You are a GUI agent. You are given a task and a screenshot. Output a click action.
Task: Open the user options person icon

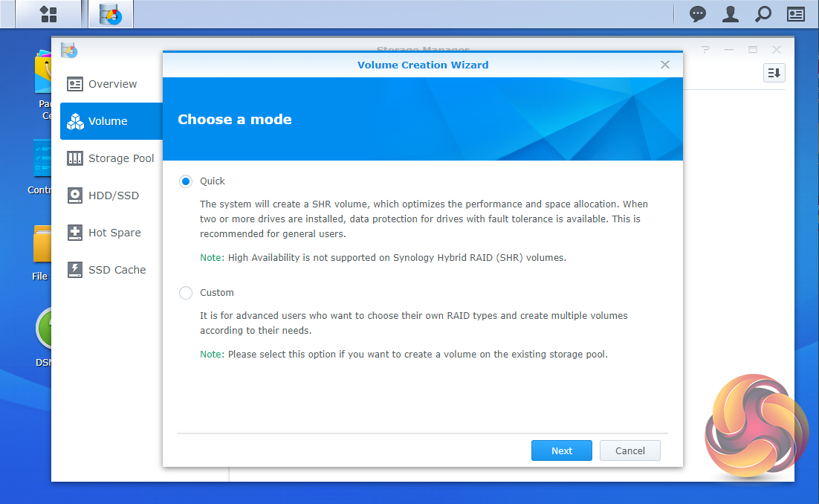[x=731, y=14]
